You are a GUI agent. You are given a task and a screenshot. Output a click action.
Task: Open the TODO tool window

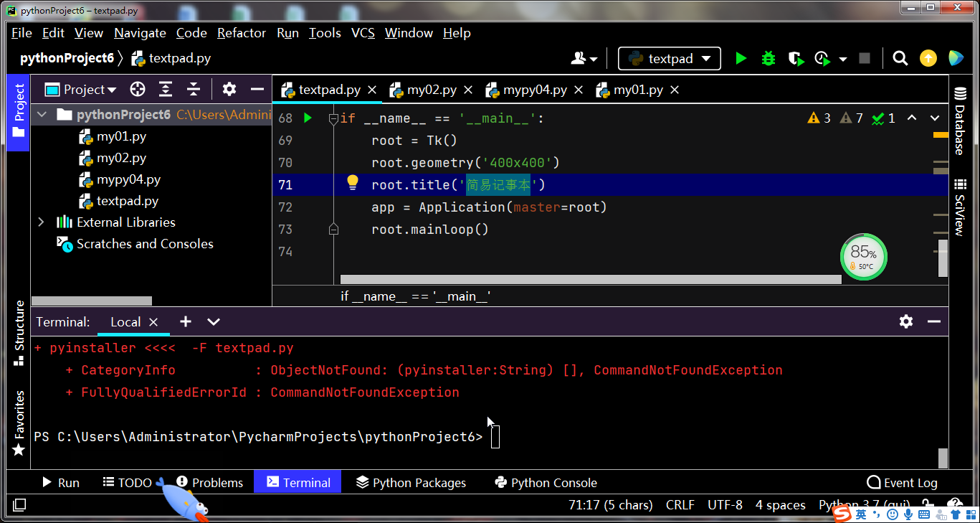click(x=127, y=483)
